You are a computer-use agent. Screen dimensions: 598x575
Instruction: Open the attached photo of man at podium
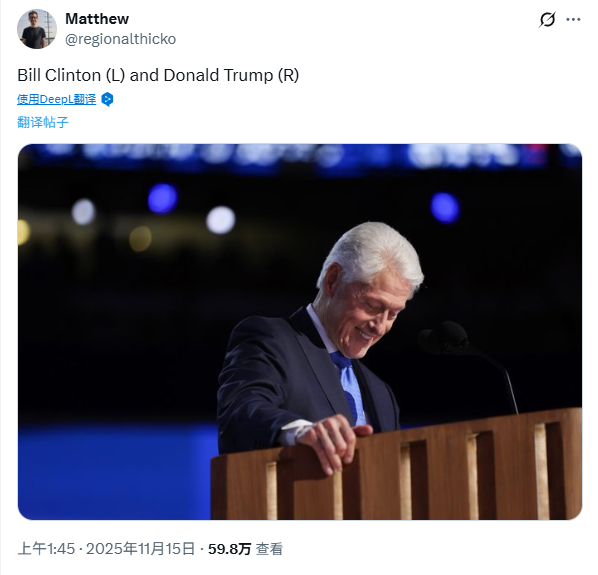(300, 332)
